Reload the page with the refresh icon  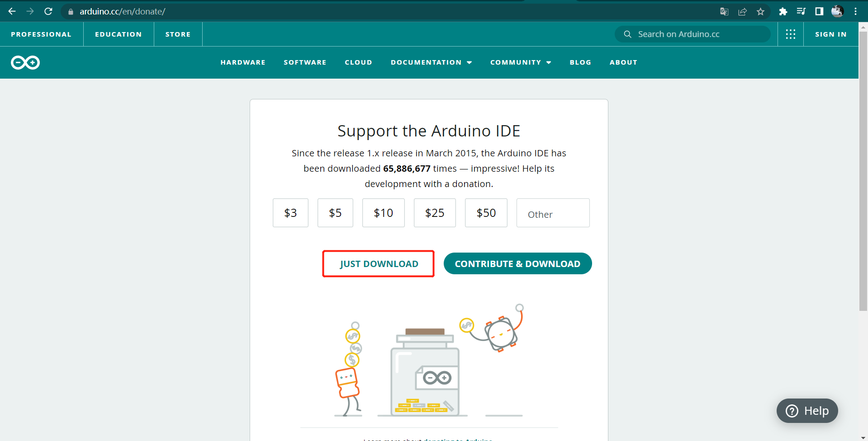point(48,11)
